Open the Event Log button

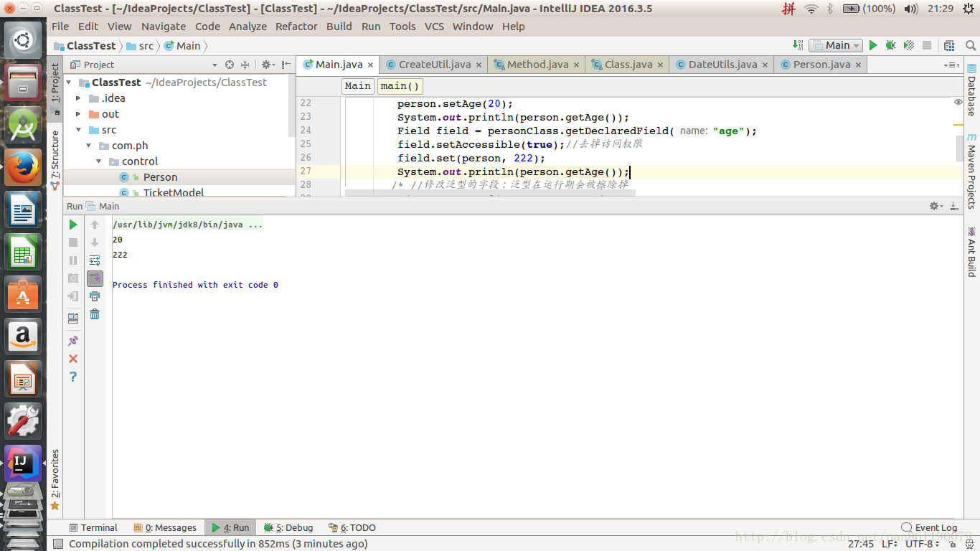point(929,527)
